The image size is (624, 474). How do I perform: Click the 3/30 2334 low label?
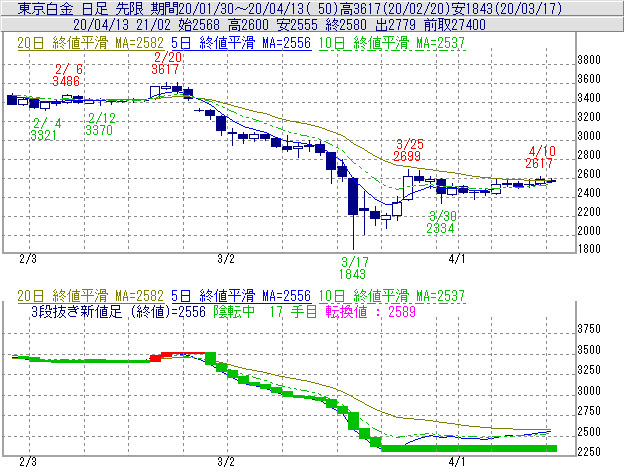pyautogui.click(x=441, y=222)
